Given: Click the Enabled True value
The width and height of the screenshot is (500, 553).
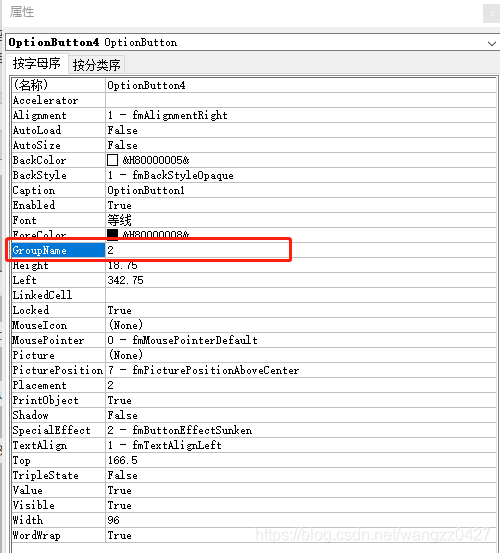Looking at the screenshot, I should tap(120, 205).
